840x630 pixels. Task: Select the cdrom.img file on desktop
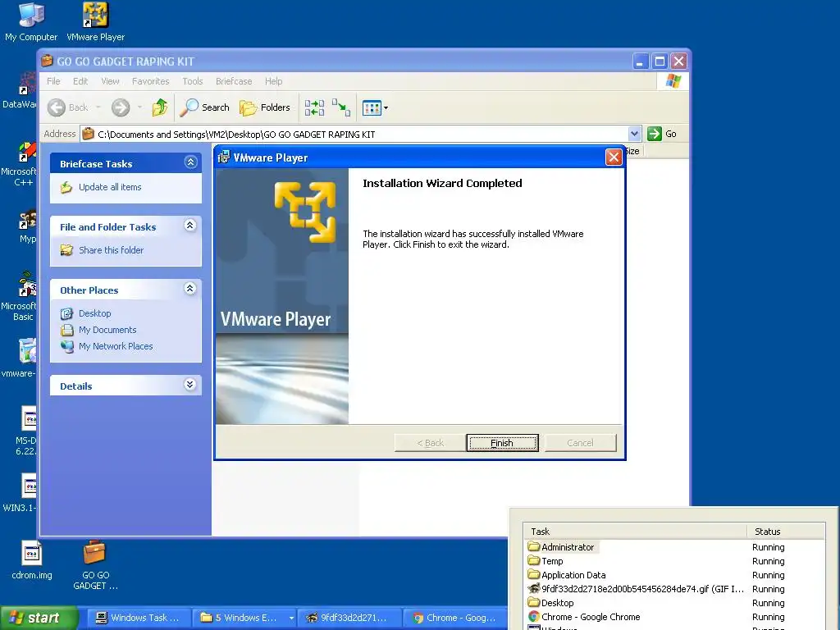point(32,561)
